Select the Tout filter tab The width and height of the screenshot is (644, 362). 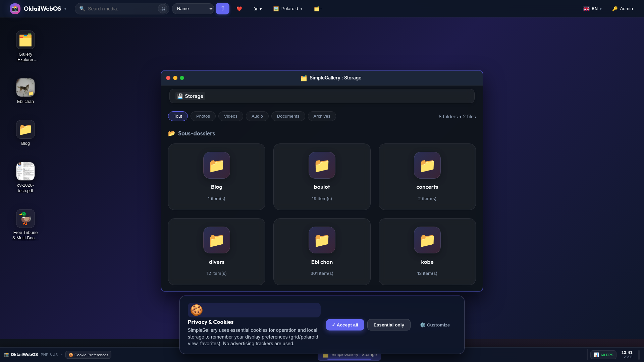click(178, 116)
